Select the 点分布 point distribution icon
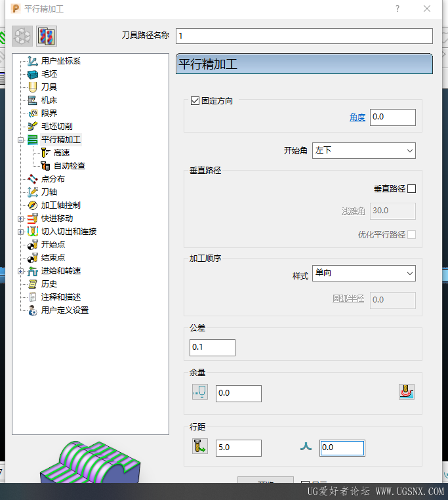448x500 pixels. click(33, 179)
